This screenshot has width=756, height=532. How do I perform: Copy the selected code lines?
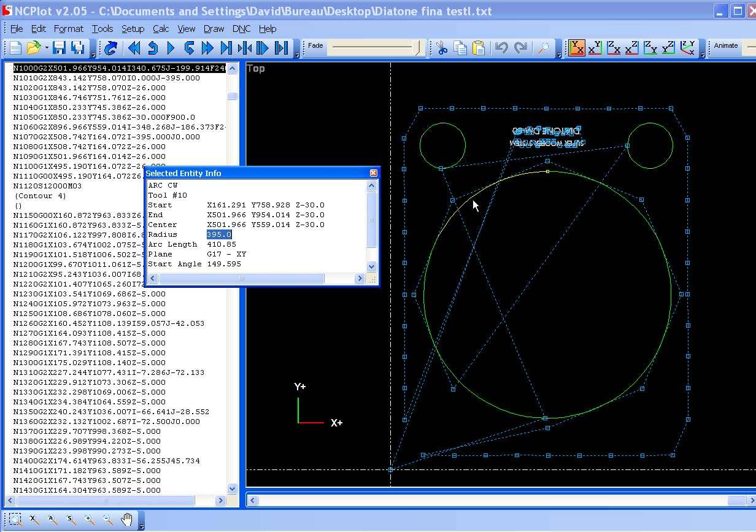tap(460, 48)
